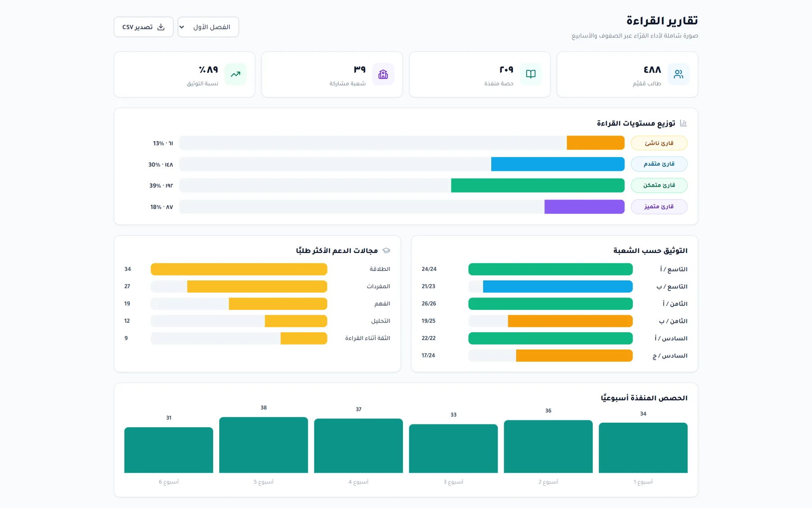Select the قارئ متمكن level badge

(x=659, y=185)
